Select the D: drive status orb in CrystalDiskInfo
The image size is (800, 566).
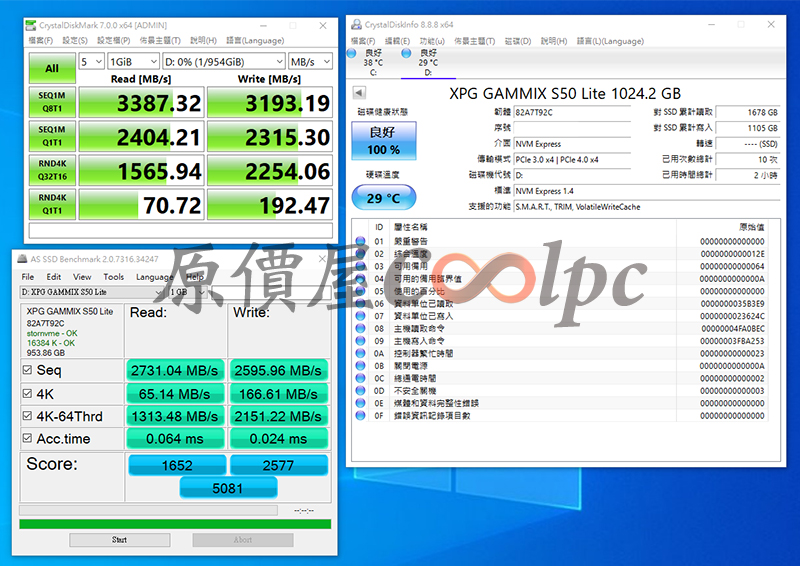pos(407,53)
